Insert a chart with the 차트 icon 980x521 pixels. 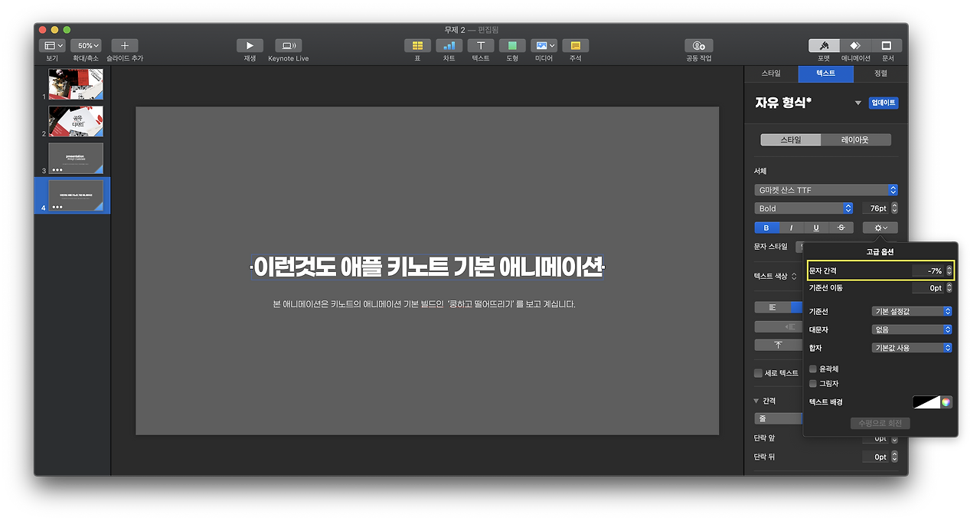[x=449, y=46]
